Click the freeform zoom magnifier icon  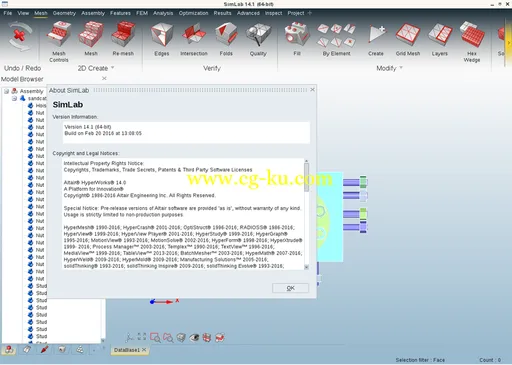click(x=168, y=338)
